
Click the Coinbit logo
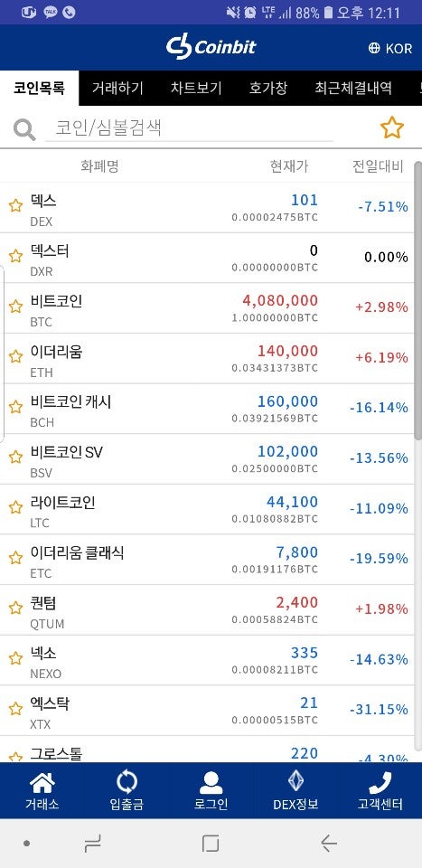coord(211,46)
